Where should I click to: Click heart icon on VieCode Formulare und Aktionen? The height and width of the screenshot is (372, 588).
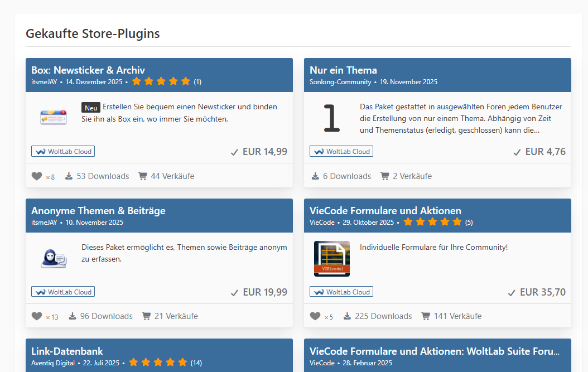(315, 316)
